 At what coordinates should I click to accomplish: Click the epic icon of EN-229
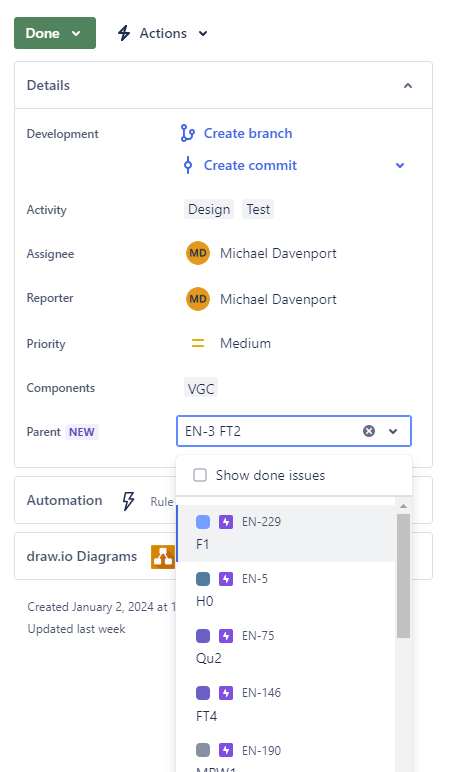[226, 522]
